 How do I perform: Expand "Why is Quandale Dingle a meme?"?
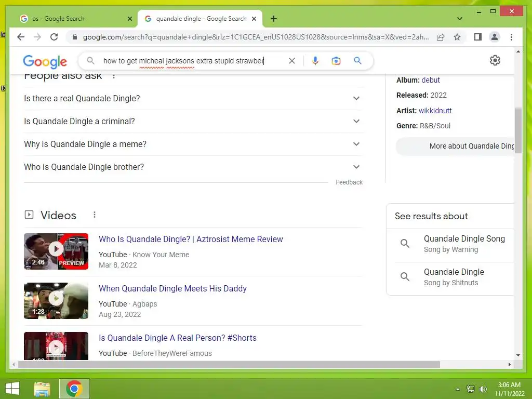tap(193, 144)
